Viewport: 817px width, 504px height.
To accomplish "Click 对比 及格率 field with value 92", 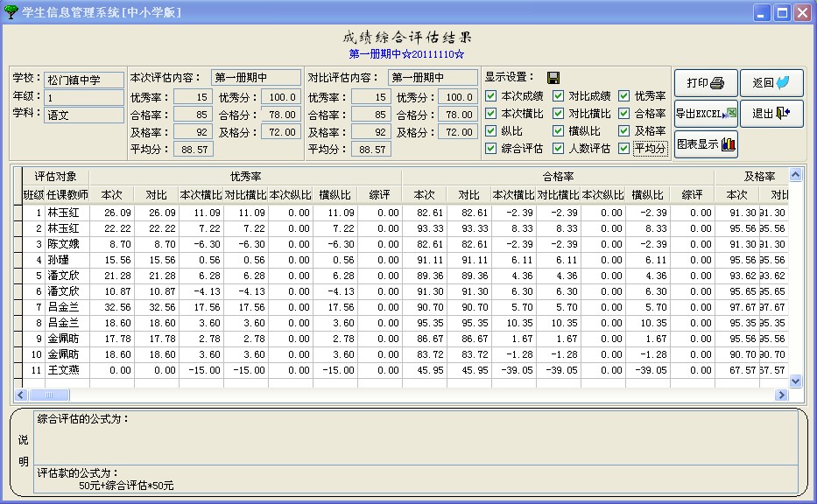I will (371, 132).
